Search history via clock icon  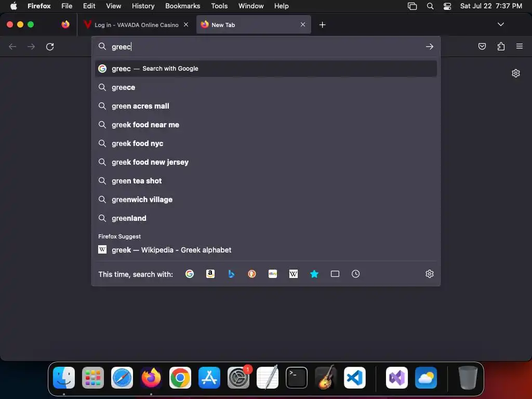pos(355,274)
